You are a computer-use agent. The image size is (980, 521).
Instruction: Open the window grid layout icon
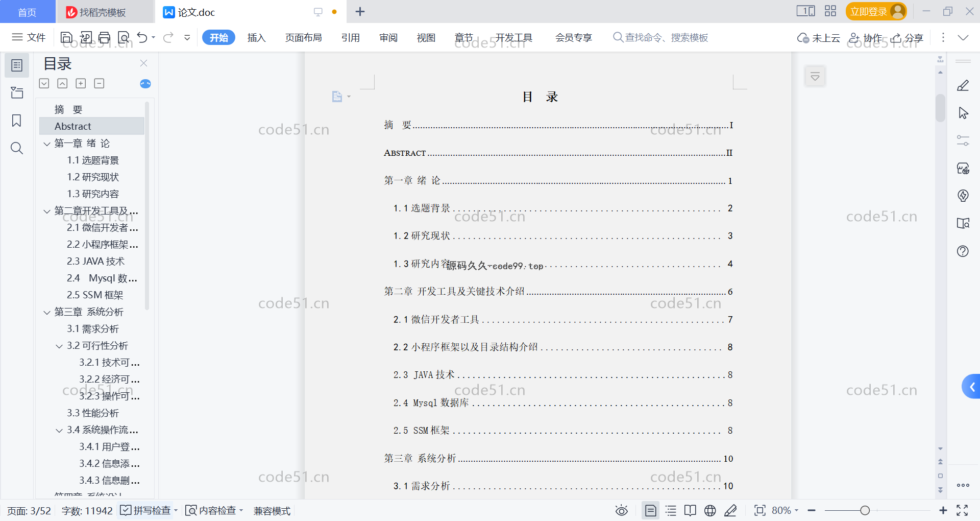830,11
